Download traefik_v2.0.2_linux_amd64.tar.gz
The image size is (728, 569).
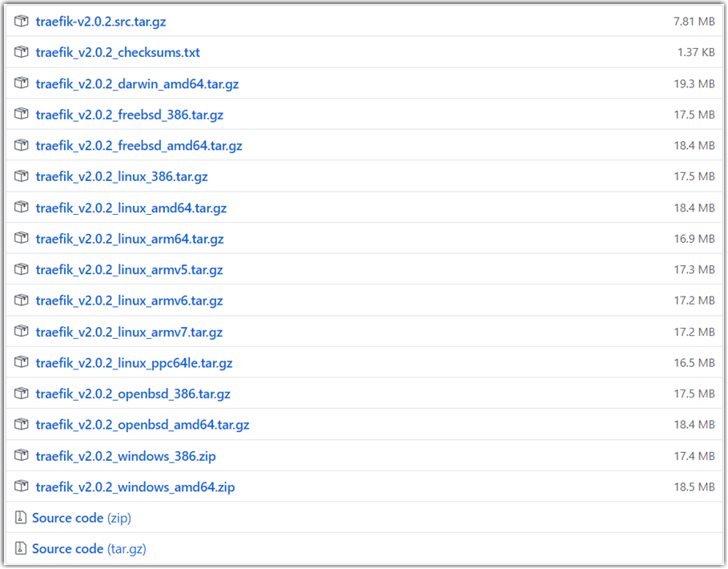131,208
